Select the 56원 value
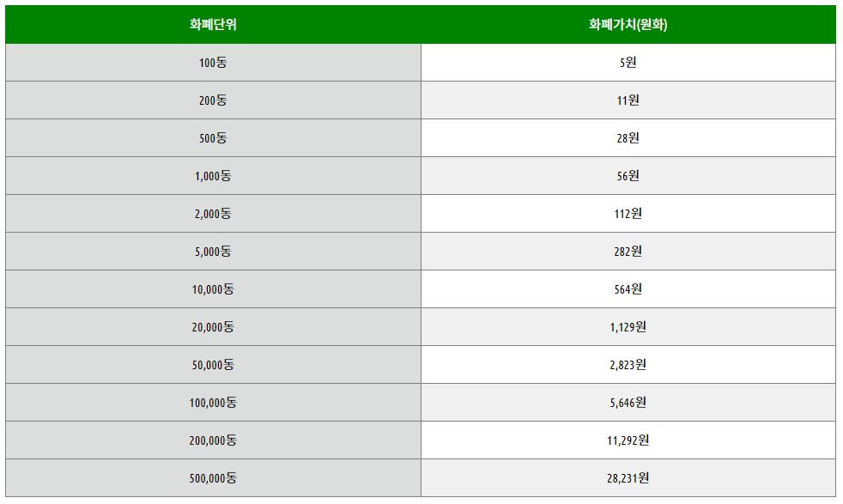This screenshot has height=504, width=843. [628, 176]
